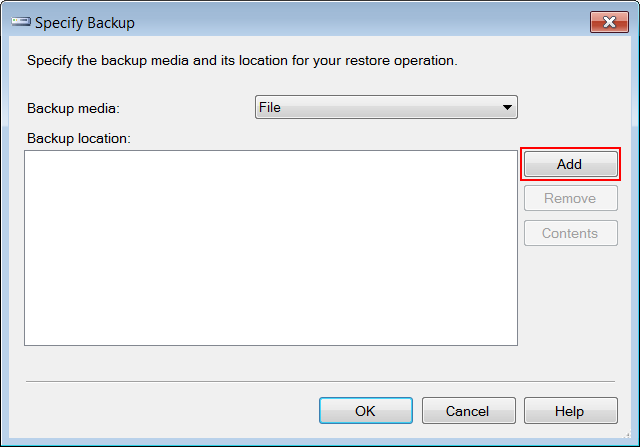The width and height of the screenshot is (640, 447).
Task: Cancel the Specify Backup dialog
Action: click(x=469, y=411)
